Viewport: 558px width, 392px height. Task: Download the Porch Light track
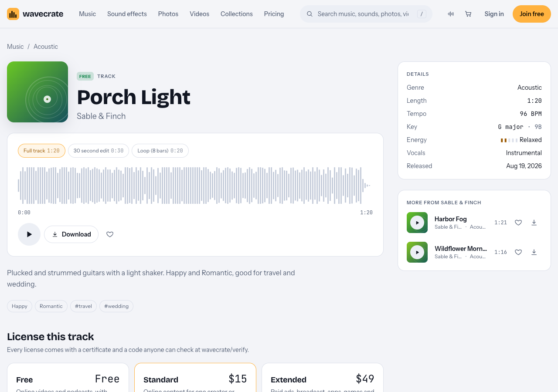(71, 234)
